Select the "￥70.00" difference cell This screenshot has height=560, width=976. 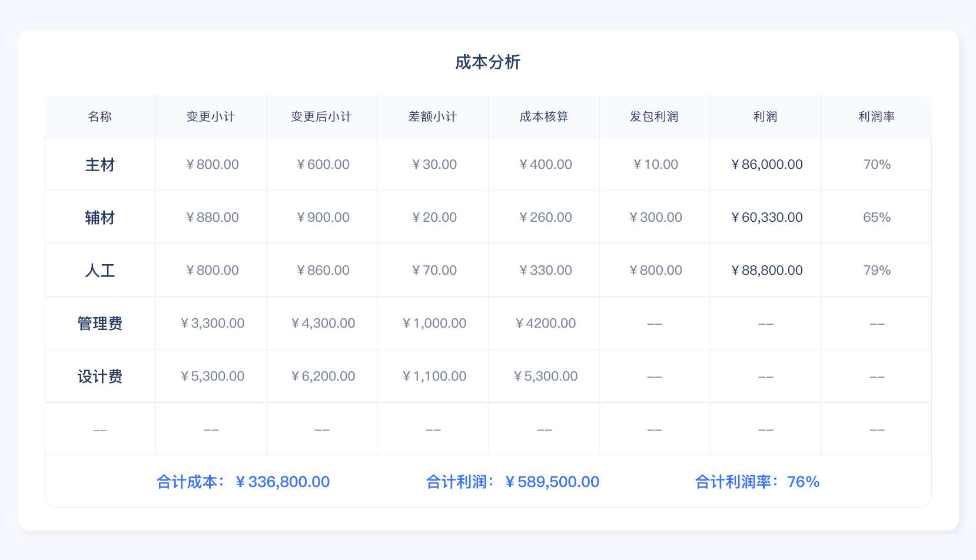pos(433,271)
